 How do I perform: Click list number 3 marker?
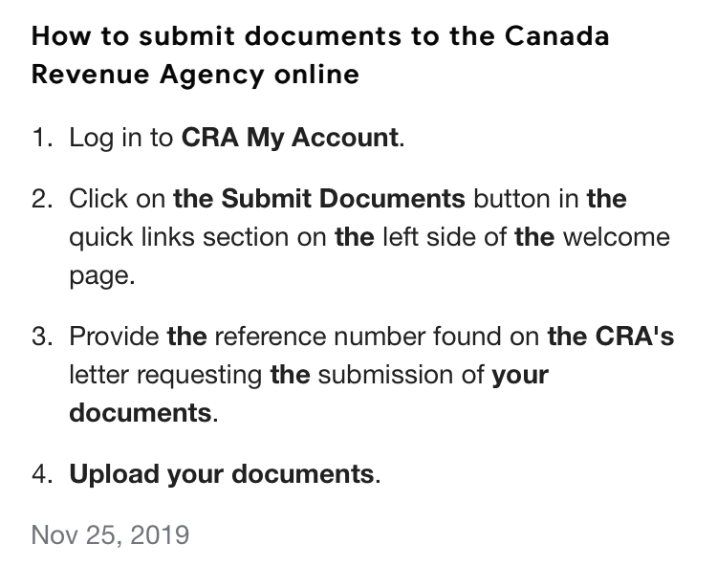(x=43, y=337)
